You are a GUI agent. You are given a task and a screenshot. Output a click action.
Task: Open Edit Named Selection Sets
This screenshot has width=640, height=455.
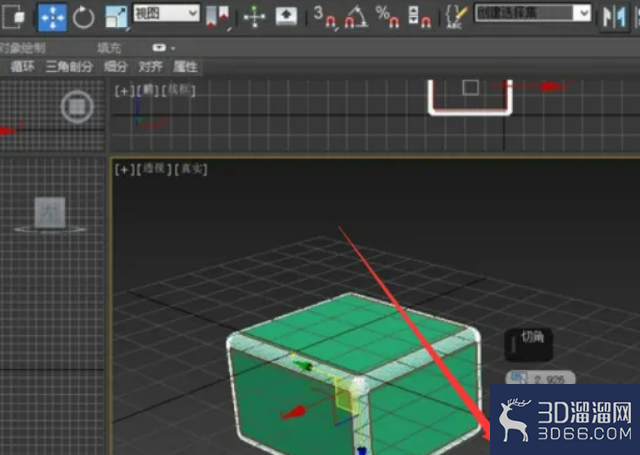(x=456, y=17)
